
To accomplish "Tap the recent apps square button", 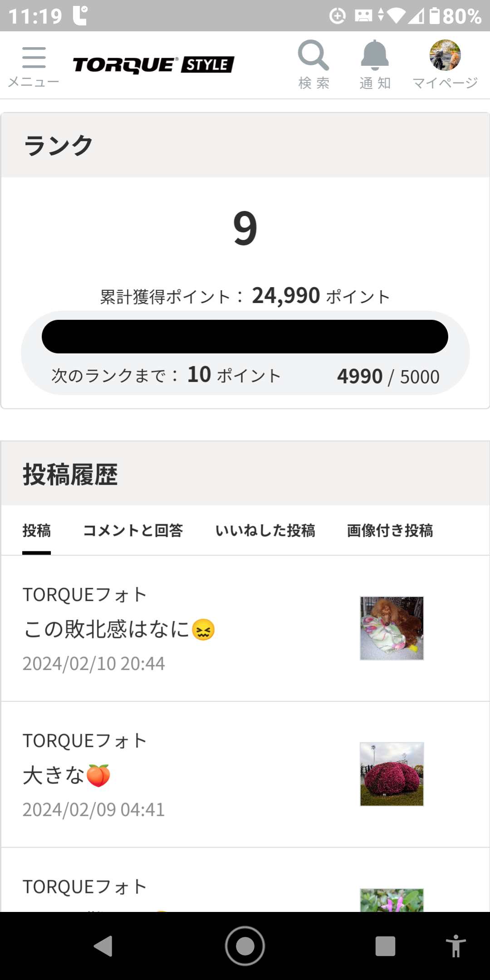I will [x=385, y=946].
